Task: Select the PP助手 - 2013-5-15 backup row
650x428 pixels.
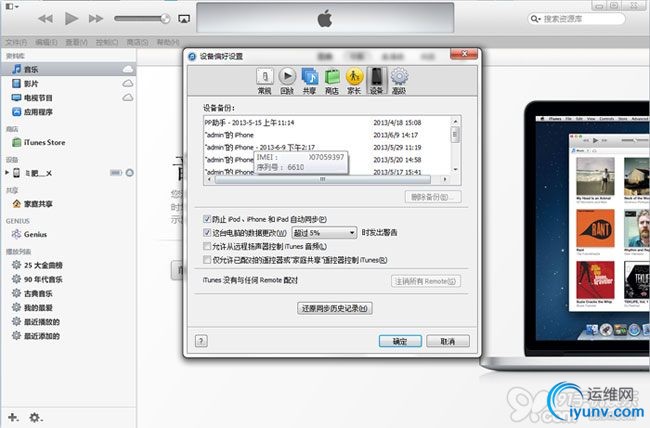Action: (x=327, y=123)
